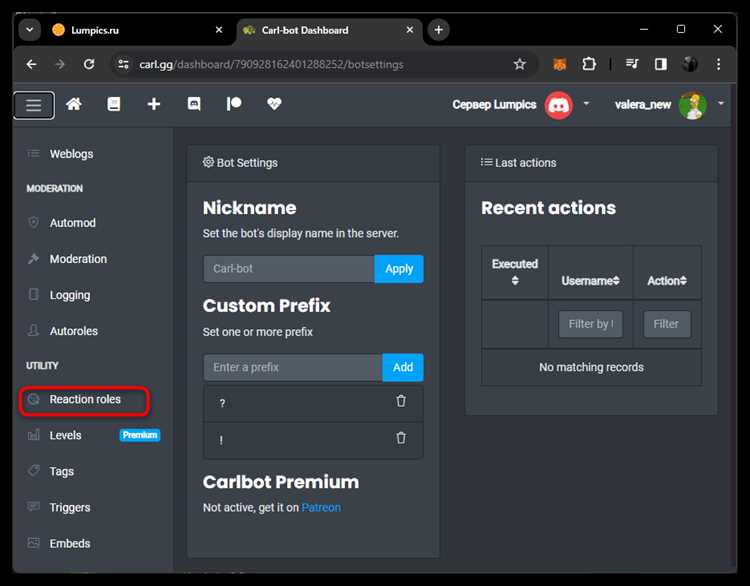Go to Triggers in the sidebar

pos(69,508)
